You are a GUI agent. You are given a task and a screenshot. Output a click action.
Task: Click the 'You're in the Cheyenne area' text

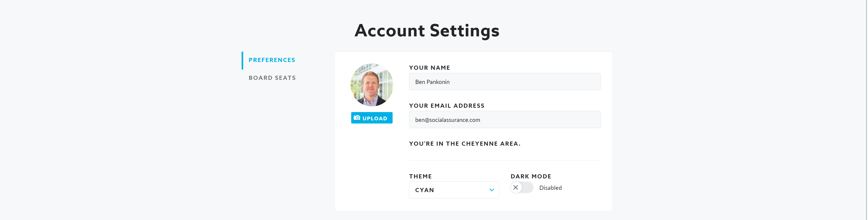[x=464, y=144]
